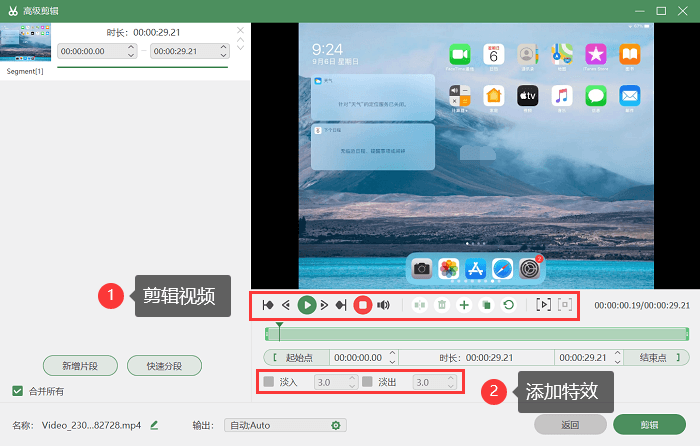Play the video preview
The width and height of the screenshot is (700, 446).
(307, 305)
